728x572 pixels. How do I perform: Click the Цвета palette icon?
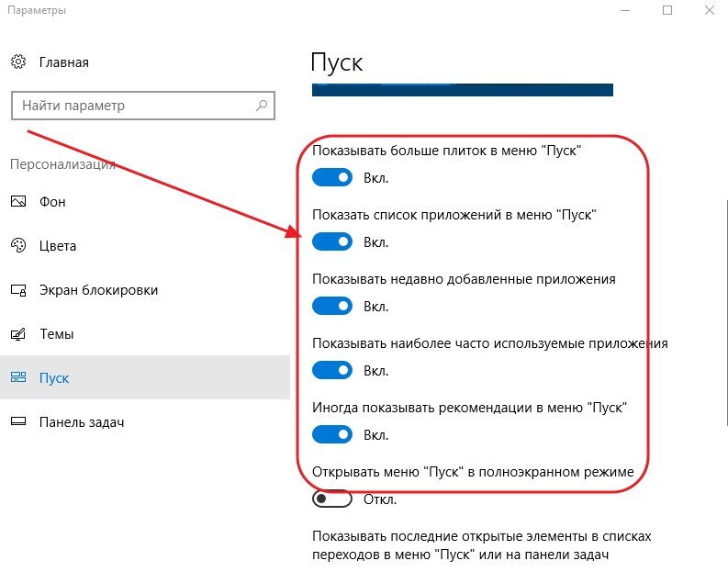tap(18, 245)
